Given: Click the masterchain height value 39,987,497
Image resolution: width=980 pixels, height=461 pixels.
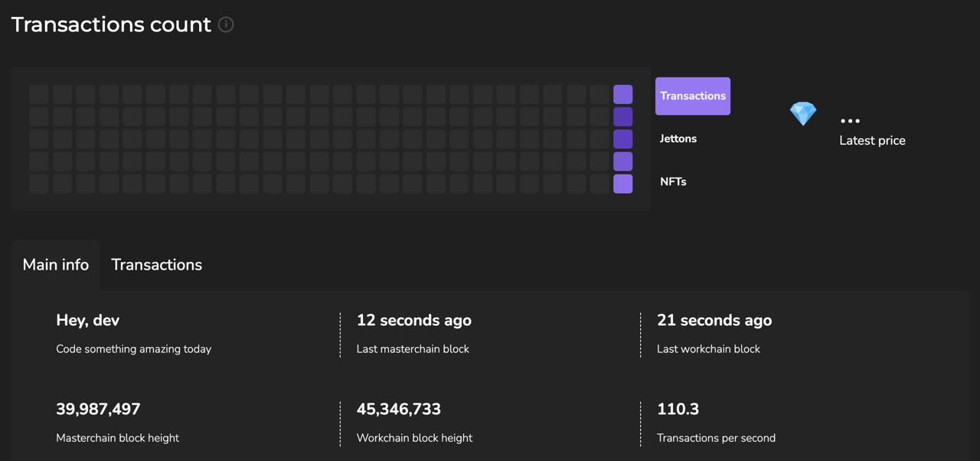Looking at the screenshot, I should tap(98, 409).
